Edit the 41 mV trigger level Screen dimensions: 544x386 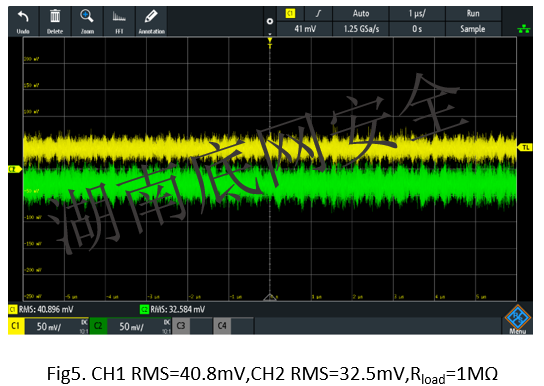(x=305, y=29)
